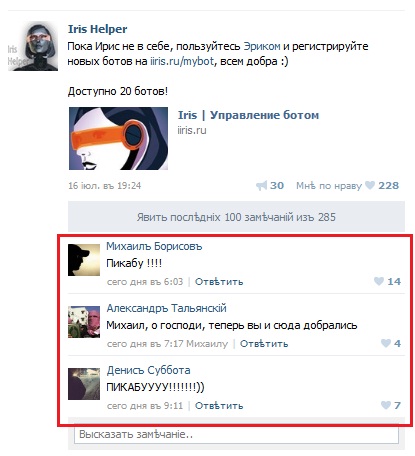Click the Мнѣ по нраву like label
The width and height of the screenshot is (415, 456).
(329, 186)
